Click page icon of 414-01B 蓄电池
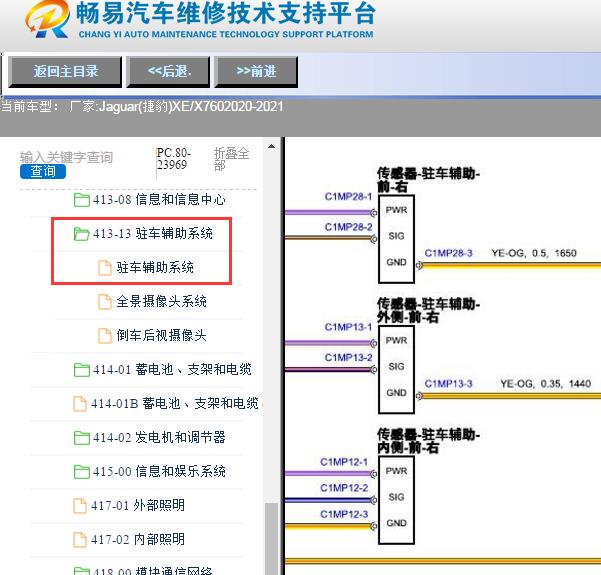The image size is (601, 575). (80, 404)
